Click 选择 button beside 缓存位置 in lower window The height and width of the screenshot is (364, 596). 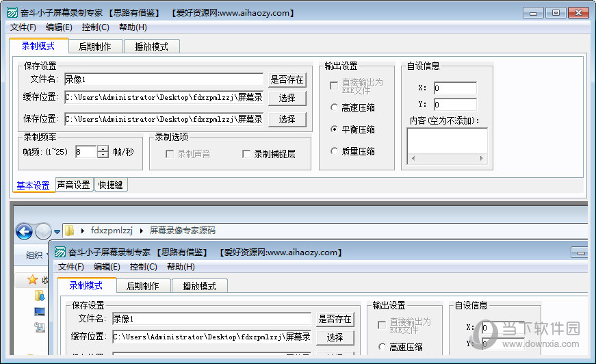point(335,337)
